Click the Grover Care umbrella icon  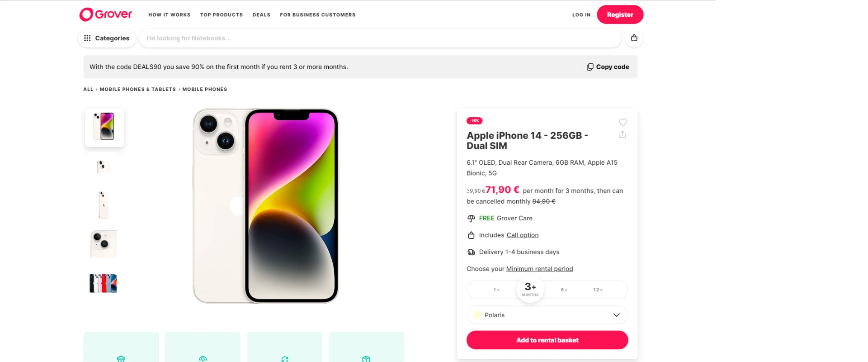click(471, 219)
